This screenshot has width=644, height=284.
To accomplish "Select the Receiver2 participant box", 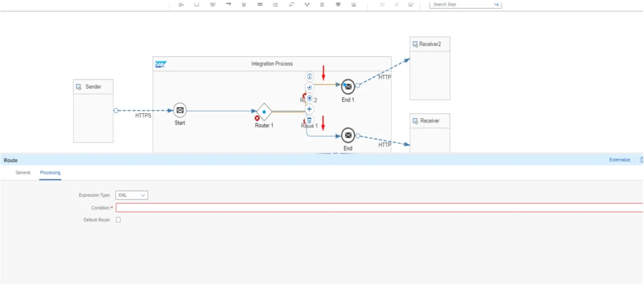I will click(x=430, y=68).
